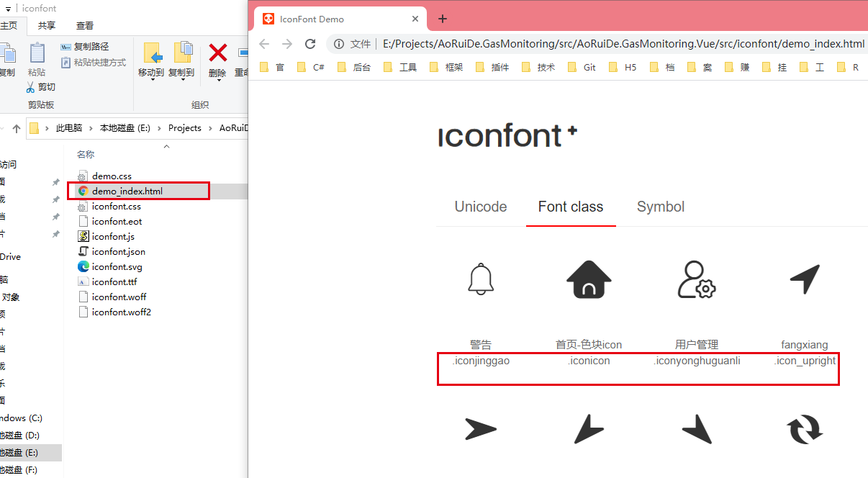Open the 技术 bookmark folder
868x478 pixels.
click(x=538, y=68)
